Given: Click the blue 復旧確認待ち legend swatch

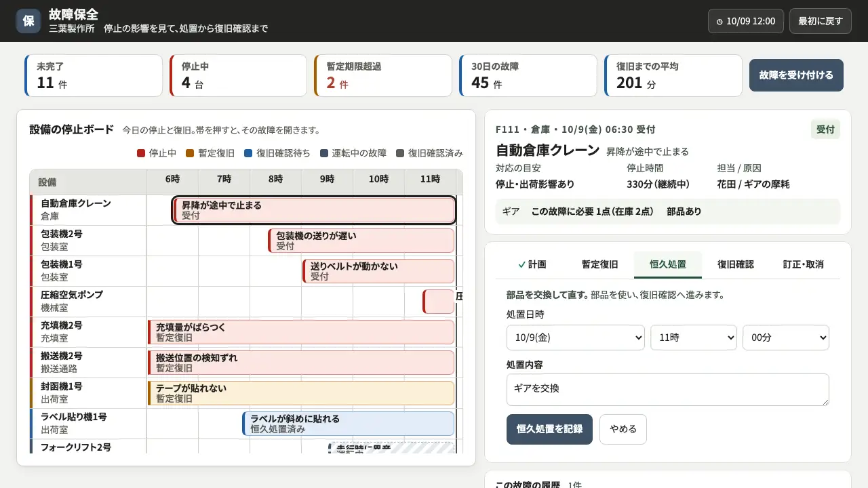Looking at the screenshot, I should tap(248, 154).
